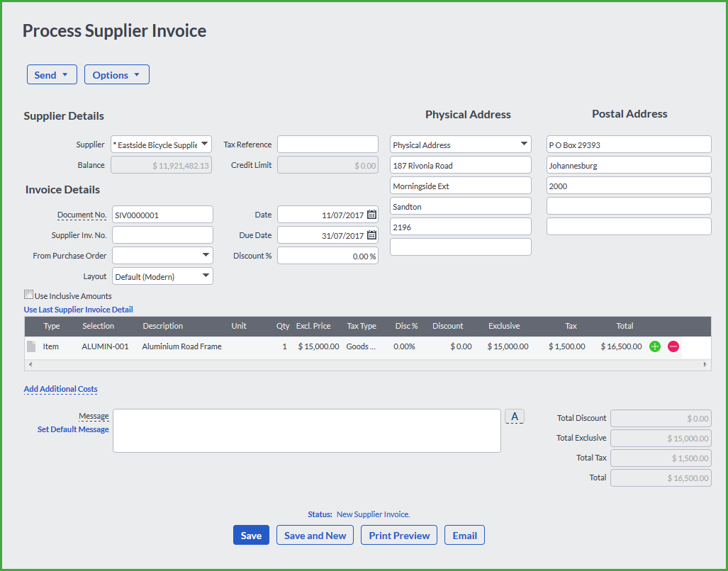
Task: Click Use Last Supplier Invoice Detail link
Action: pyautogui.click(x=79, y=310)
